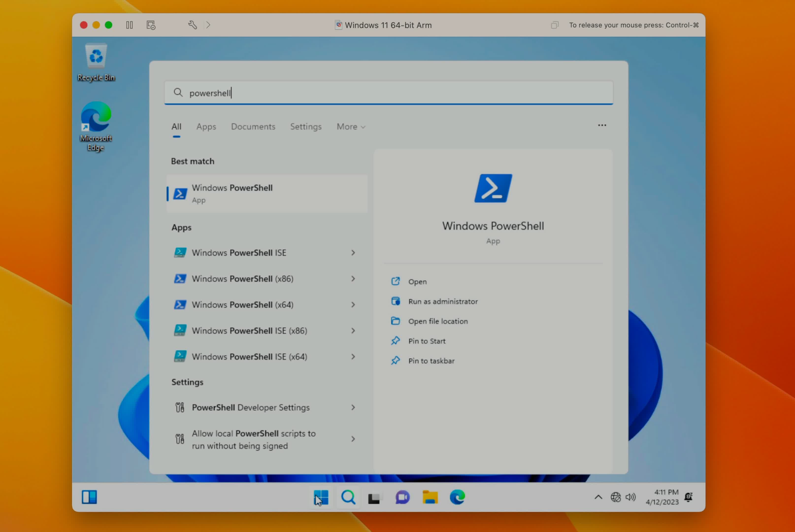Click the snapshot icon in the VM toolbar

151,25
